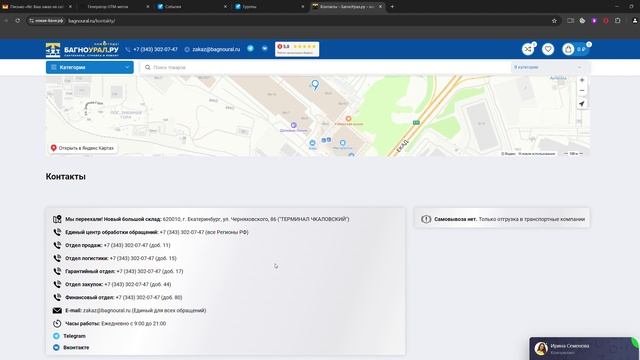Switch to the first browser tab (mail)
The height and width of the screenshot is (360, 640).
(x=37, y=7)
